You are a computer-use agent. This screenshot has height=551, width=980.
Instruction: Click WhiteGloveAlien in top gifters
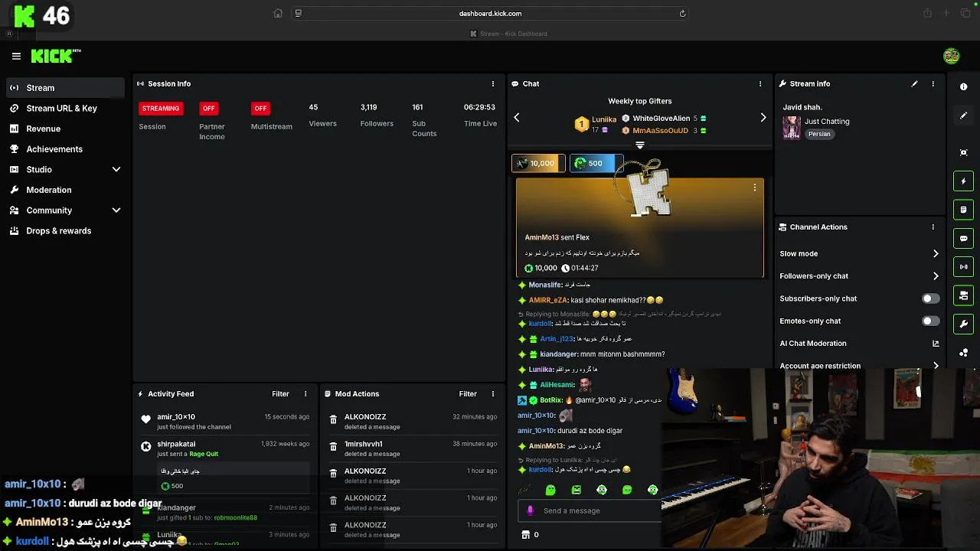[x=661, y=119]
